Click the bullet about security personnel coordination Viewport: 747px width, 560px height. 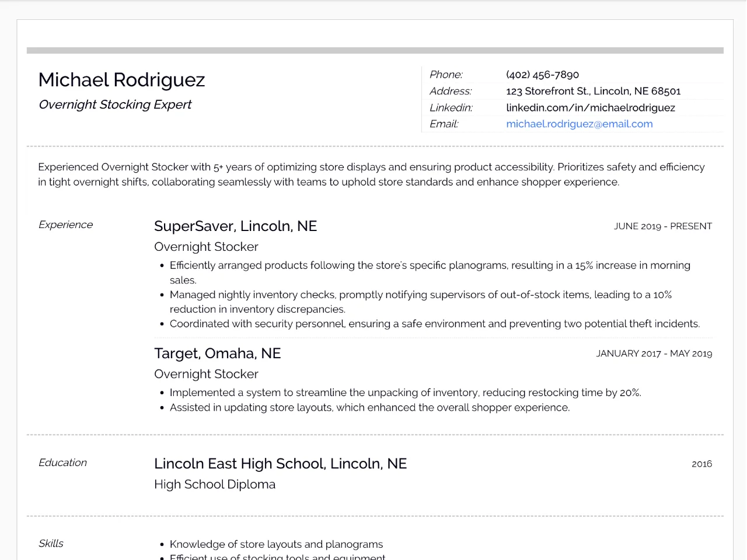(435, 324)
